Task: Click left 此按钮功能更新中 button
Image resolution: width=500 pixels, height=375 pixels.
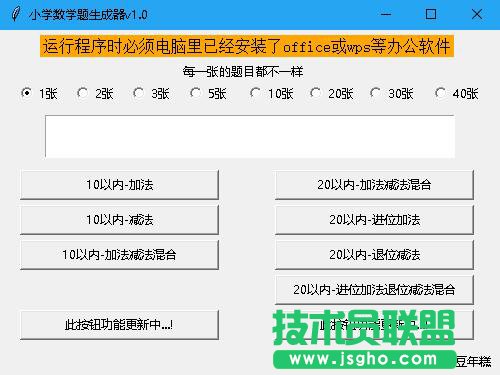Action: pos(119,325)
